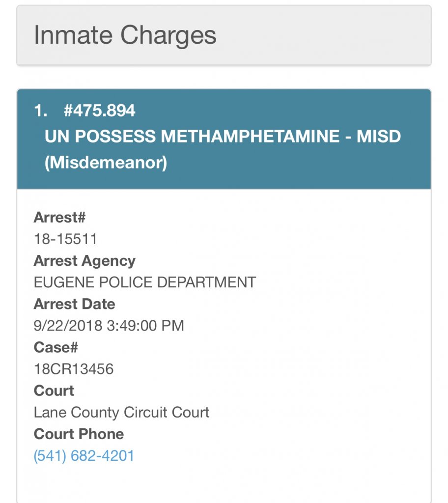Select EUGENE POLICE DEPARTMENT text
The width and height of the screenshot is (448, 503).
tap(145, 282)
